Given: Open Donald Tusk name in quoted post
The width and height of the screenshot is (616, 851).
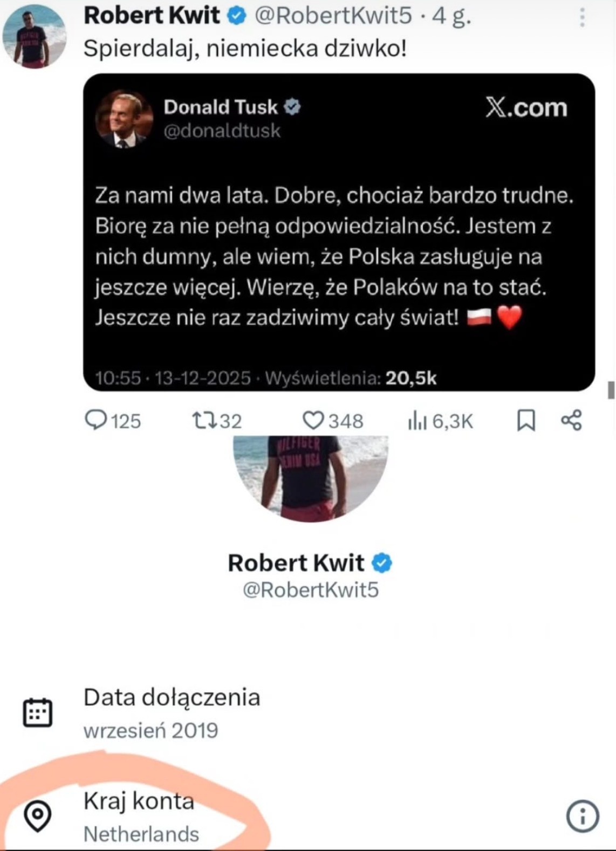Looking at the screenshot, I should tap(221, 107).
